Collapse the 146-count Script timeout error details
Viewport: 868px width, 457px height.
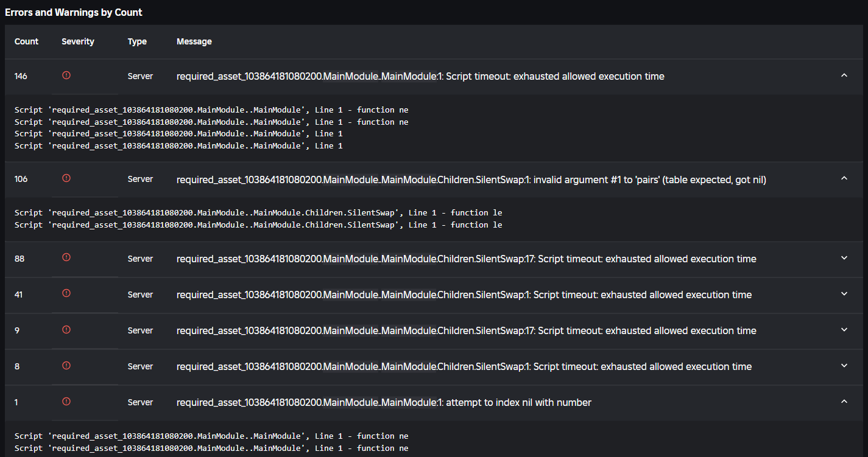click(x=844, y=75)
